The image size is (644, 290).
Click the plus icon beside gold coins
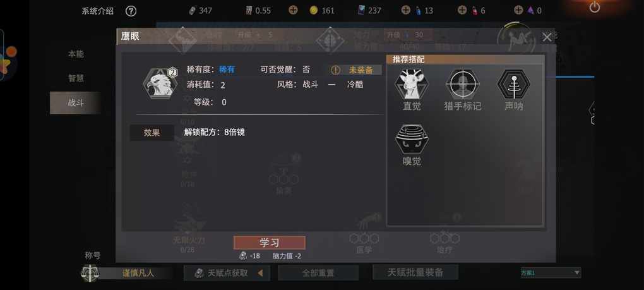tap(293, 10)
